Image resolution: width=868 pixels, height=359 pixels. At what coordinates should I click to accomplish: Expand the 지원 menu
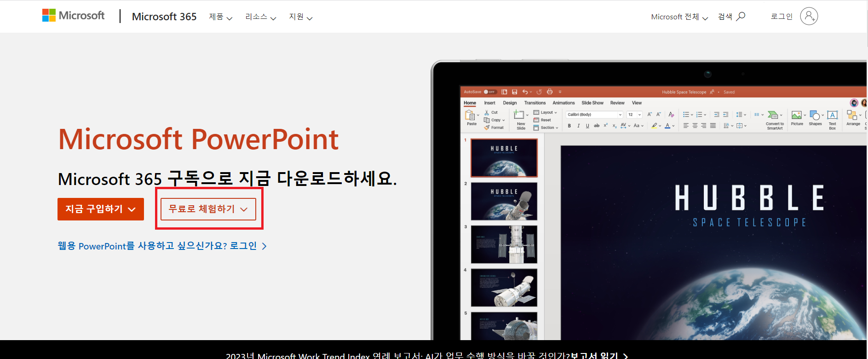(300, 17)
